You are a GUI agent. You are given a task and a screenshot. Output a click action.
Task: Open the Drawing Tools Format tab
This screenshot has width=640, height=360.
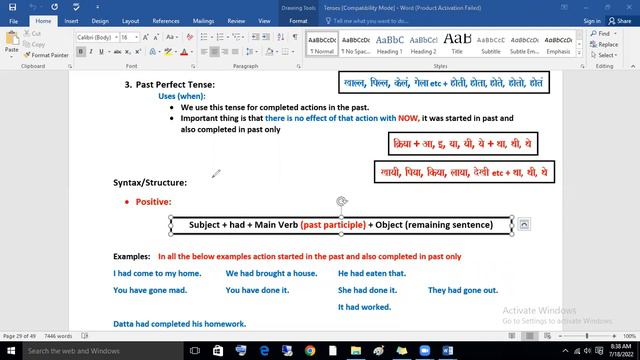click(x=298, y=21)
